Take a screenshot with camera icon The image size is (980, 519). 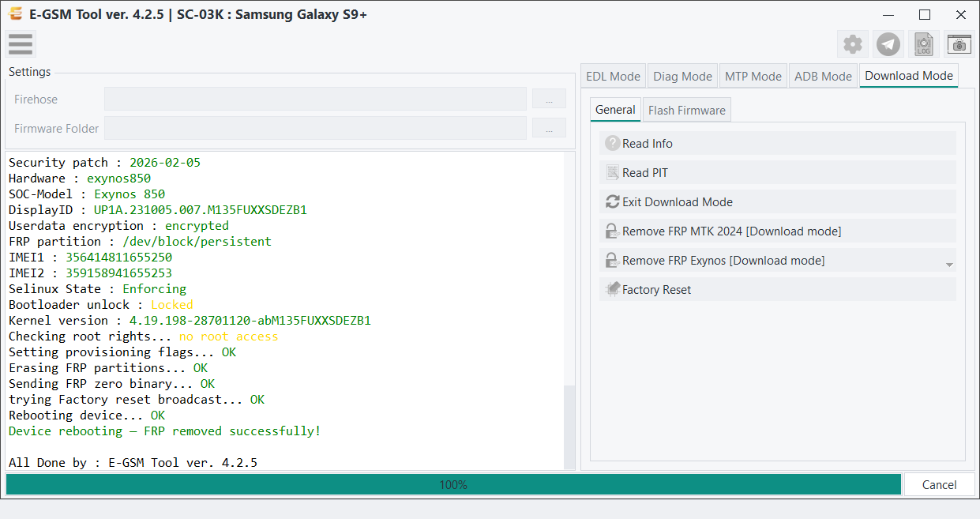click(x=959, y=44)
